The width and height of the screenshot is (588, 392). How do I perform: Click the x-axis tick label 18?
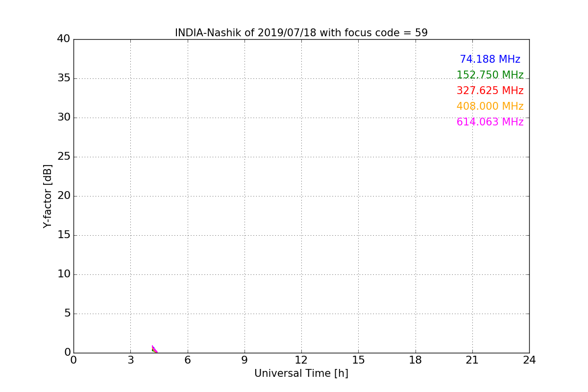point(416,360)
